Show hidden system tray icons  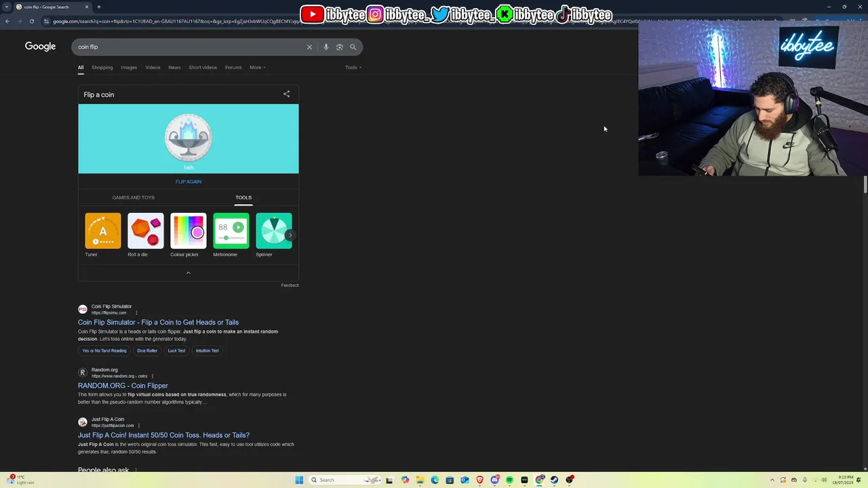click(x=772, y=480)
